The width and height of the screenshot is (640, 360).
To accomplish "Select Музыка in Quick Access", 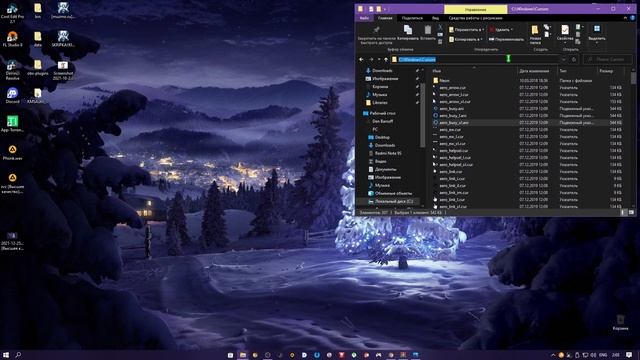I will click(380, 95).
